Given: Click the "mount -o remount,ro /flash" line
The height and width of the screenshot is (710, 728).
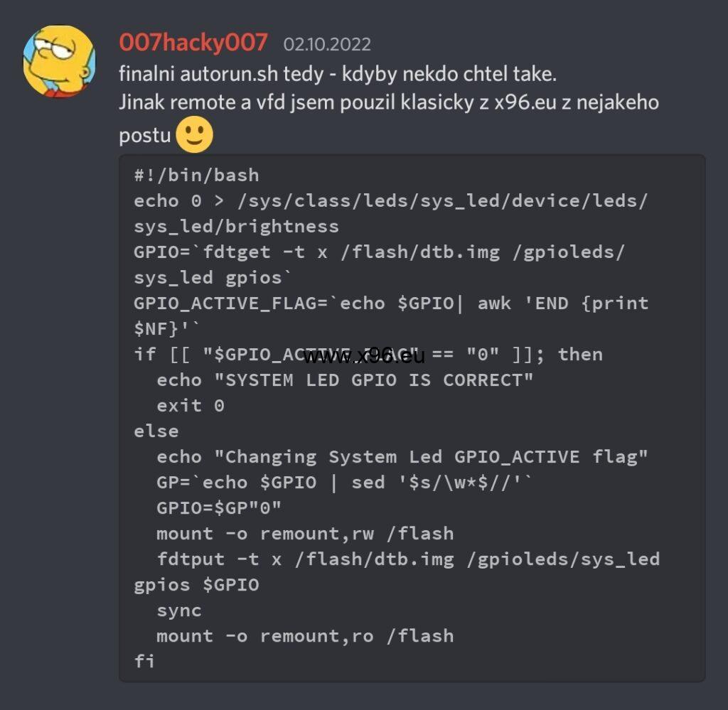Looking at the screenshot, I should pyautogui.click(x=305, y=636).
